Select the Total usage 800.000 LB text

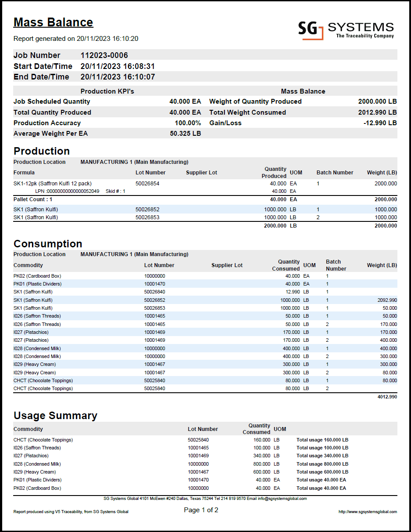pos(322,464)
